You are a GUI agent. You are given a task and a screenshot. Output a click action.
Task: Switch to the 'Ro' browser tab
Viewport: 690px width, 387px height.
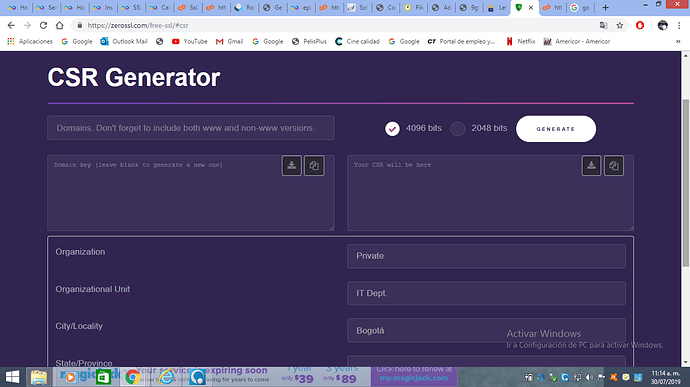[x=244, y=7]
